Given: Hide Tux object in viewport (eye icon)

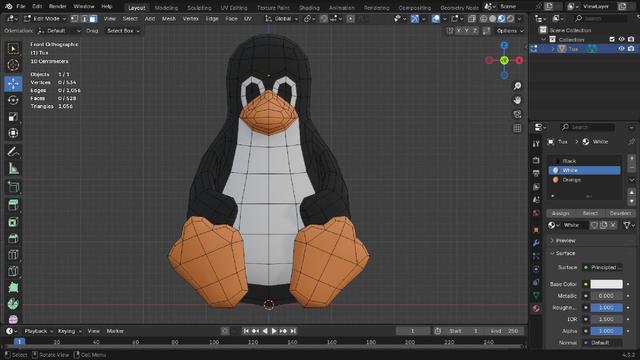Looking at the screenshot, I should 621,49.
